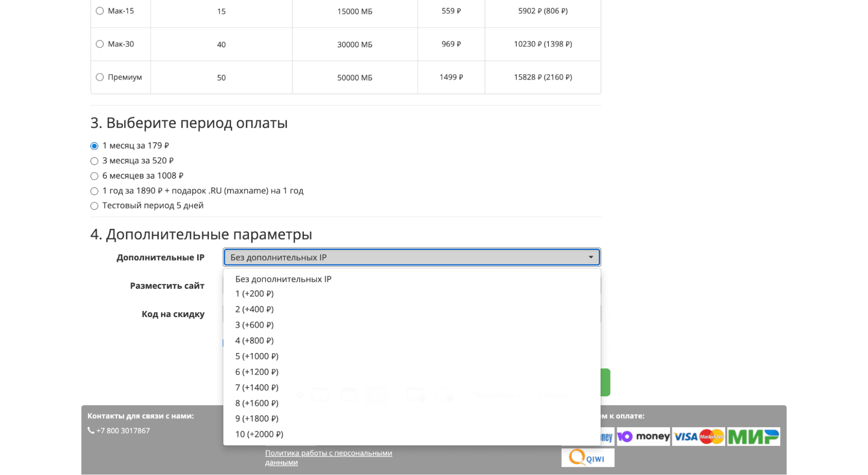
Task: Select the capture entire screen icon
Action: click(320, 393)
